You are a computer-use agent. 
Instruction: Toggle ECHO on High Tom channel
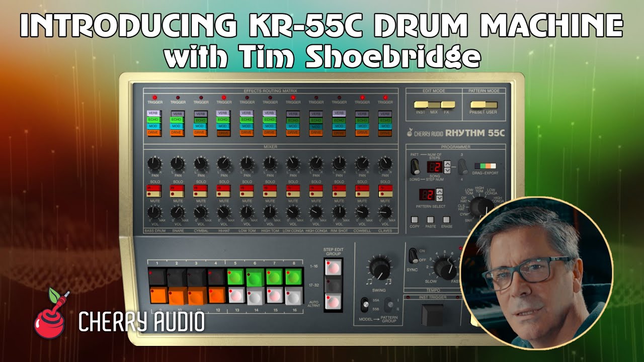click(270, 120)
